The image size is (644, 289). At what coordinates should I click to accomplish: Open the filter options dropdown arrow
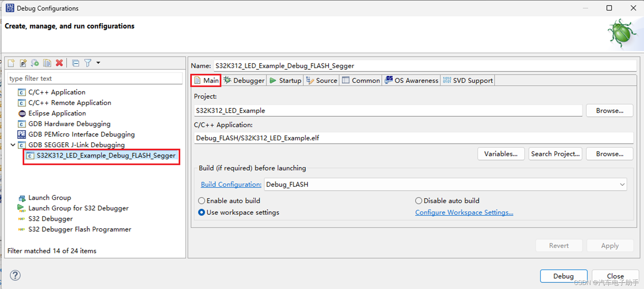(98, 63)
